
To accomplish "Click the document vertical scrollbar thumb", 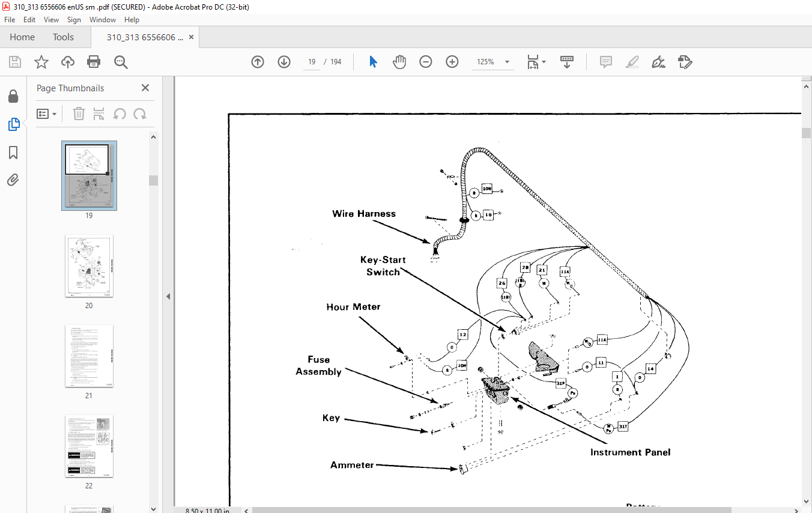I will coord(806,133).
